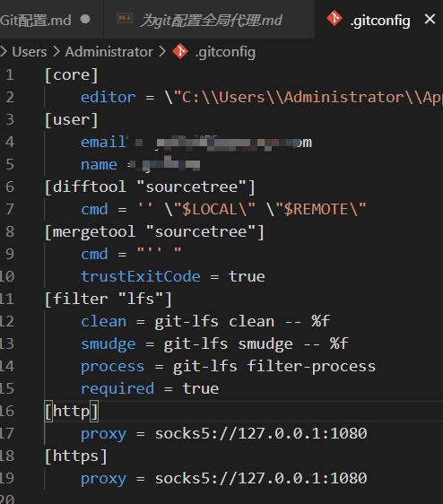Viewport: 443px width, 504px height.
Task: Close the .gitconfig tab
Action: point(430,20)
